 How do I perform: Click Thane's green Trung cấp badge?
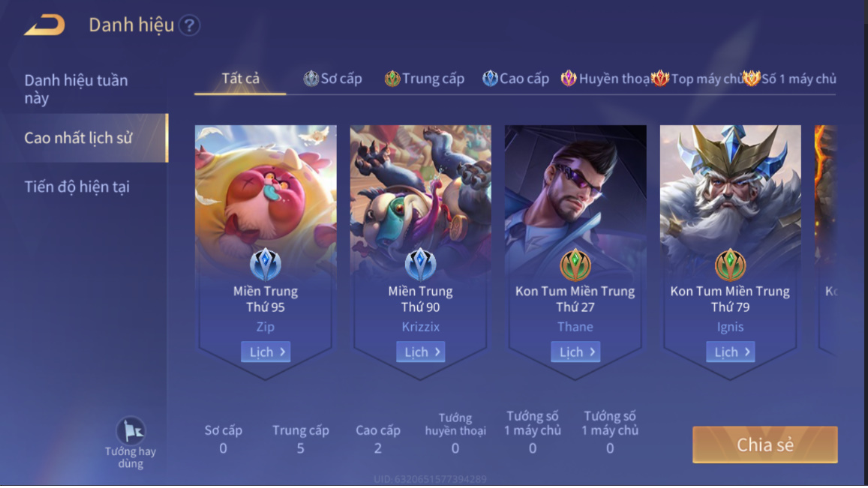(x=575, y=265)
